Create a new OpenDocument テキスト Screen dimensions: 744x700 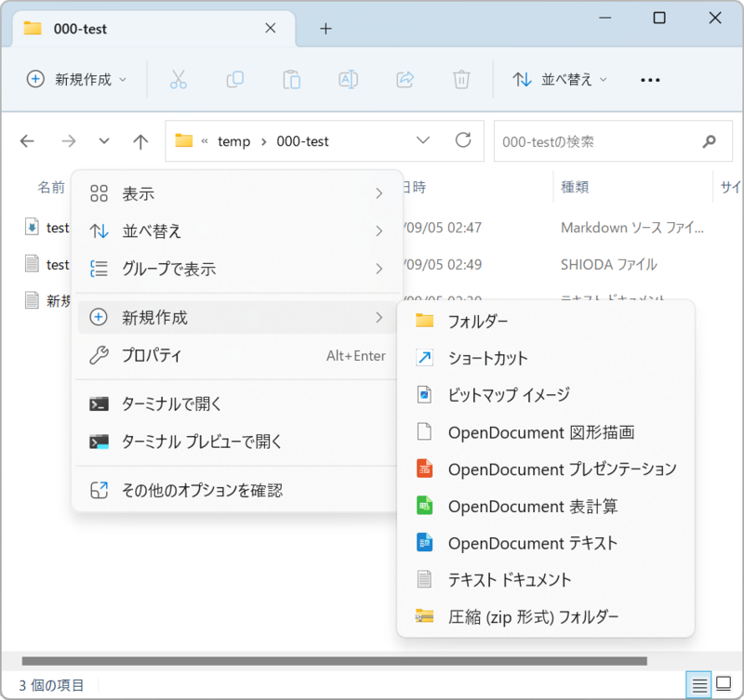(x=546, y=543)
